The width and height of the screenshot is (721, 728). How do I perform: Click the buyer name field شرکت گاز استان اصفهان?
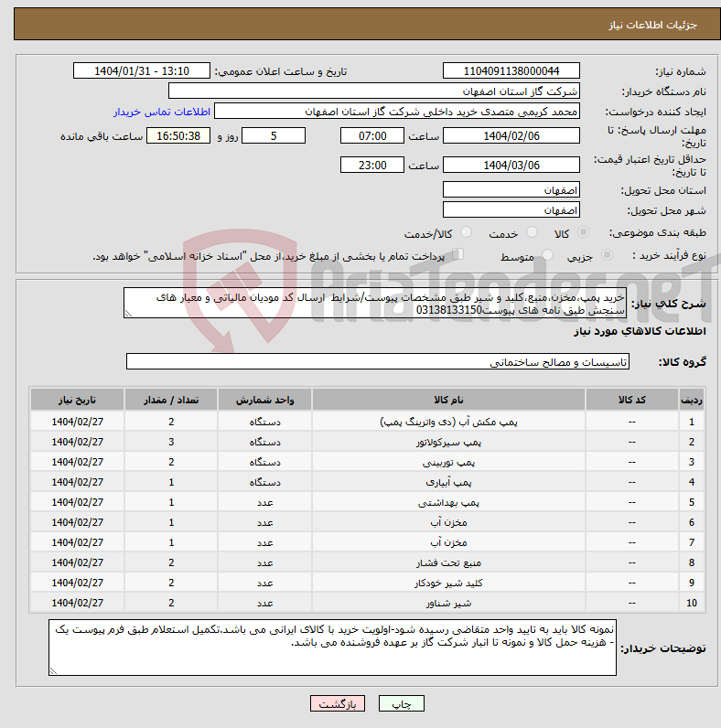pos(374,91)
